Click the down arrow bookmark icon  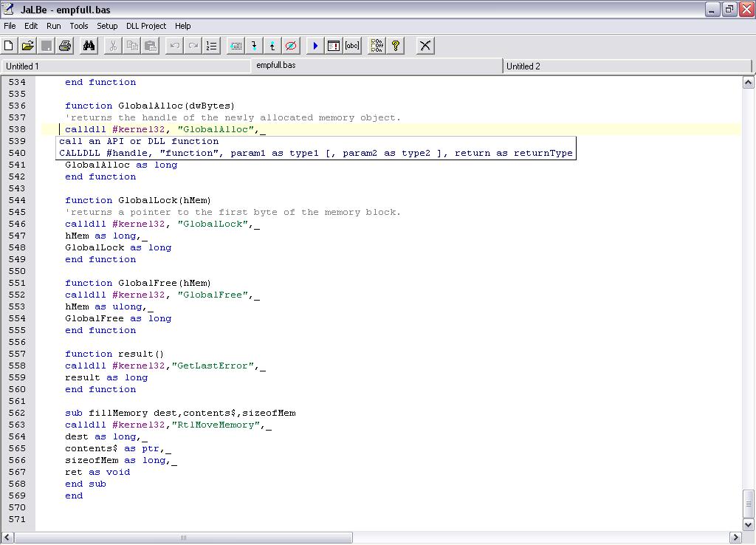point(254,46)
